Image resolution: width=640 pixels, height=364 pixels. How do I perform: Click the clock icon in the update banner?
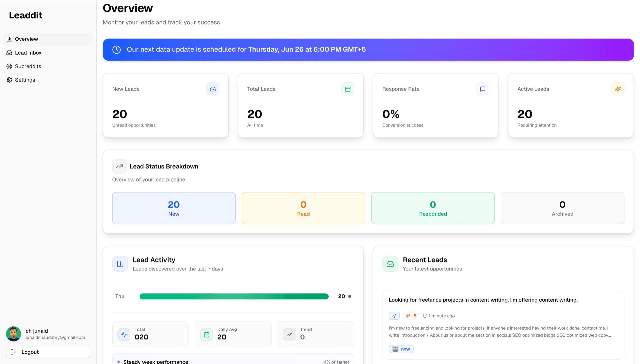[x=116, y=49]
